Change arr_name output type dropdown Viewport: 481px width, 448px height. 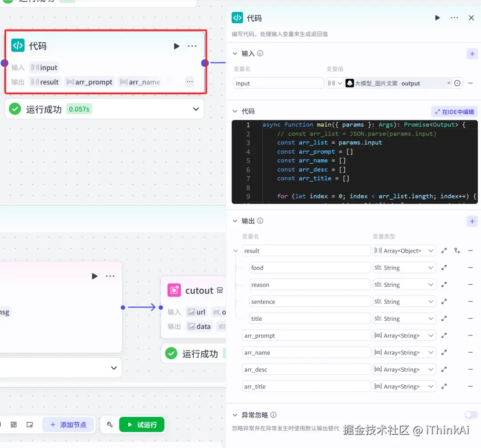coord(404,352)
